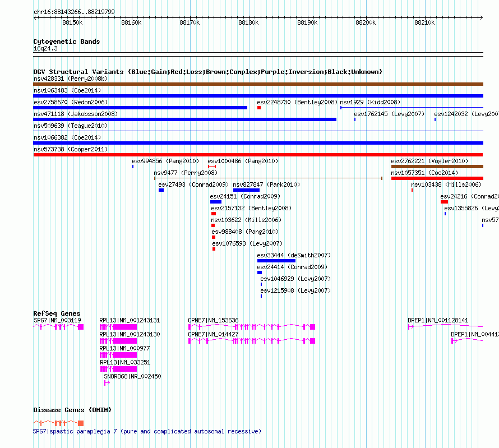Select the orange OMIM SPG7 disease glyph

tap(58, 423)
